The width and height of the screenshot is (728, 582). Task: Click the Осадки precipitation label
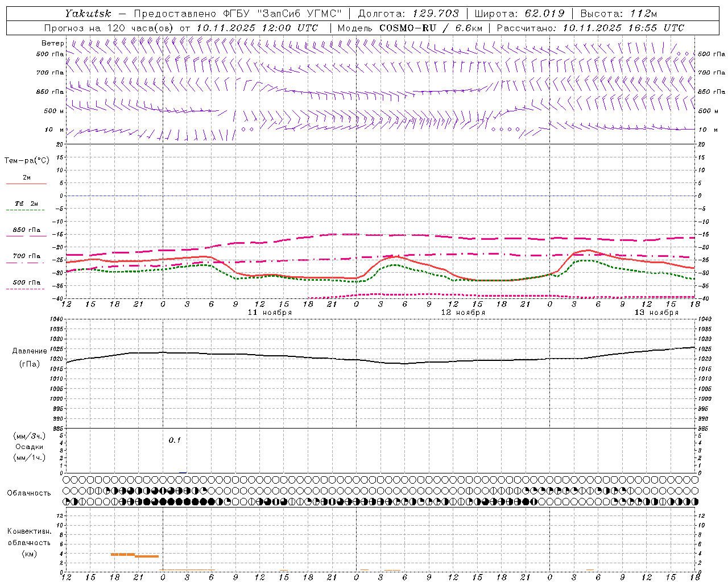pyautogui.click(x=30, y=447)
